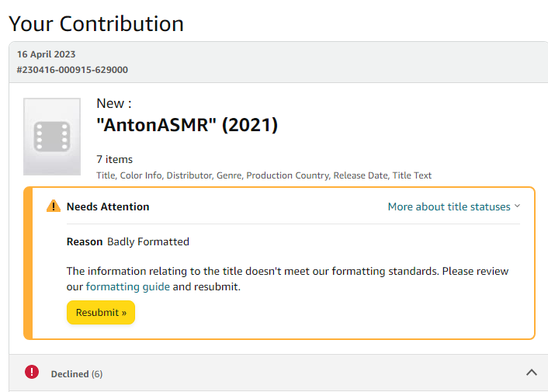The height and width of the screenshot is (392, 548).
Task: Collapse the Declined section using the chevron
Action: click(x=532, y=373)
